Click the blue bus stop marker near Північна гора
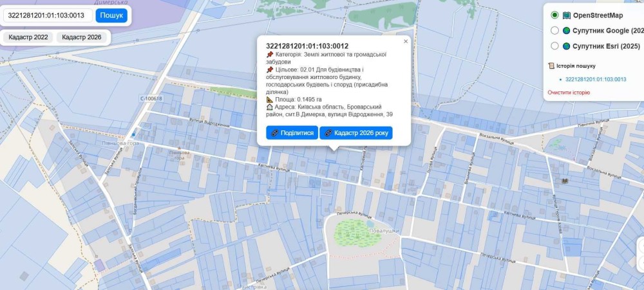Image resolution: width=644 pixels, height=290 pixels. 133,134
